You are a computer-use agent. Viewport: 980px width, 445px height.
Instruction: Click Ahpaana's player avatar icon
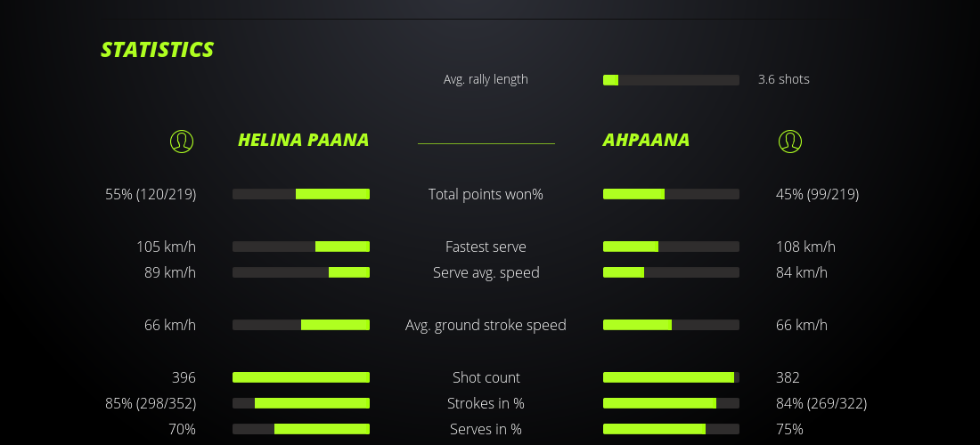click(x=790, y=141)
